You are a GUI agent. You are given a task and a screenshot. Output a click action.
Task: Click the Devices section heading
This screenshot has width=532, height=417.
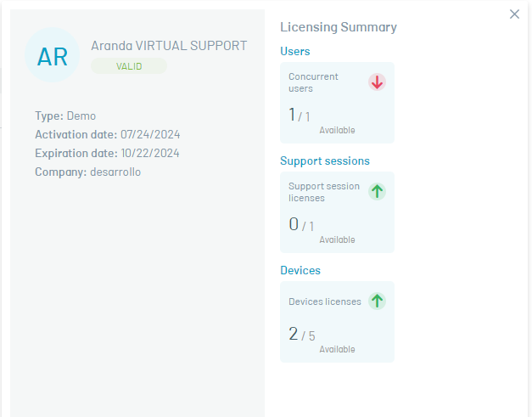pos(300,270)
